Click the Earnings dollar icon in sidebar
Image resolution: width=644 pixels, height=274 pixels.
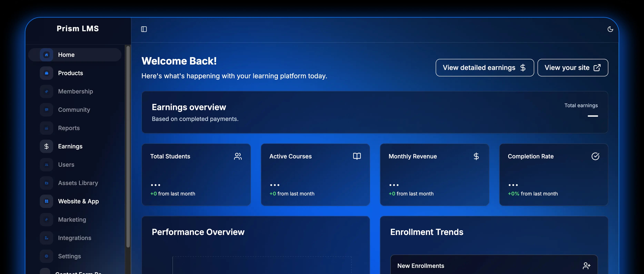point(47,146)
